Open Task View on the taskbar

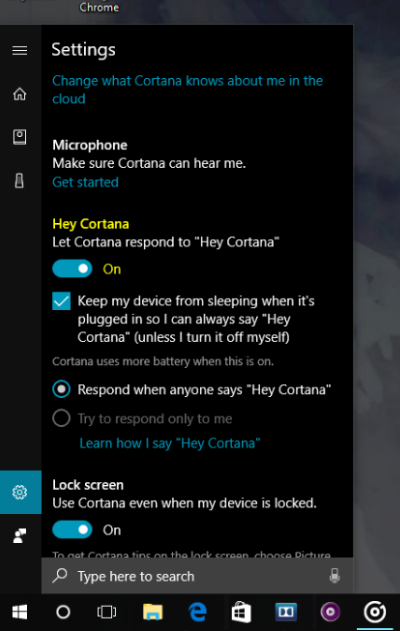(107, 612)
